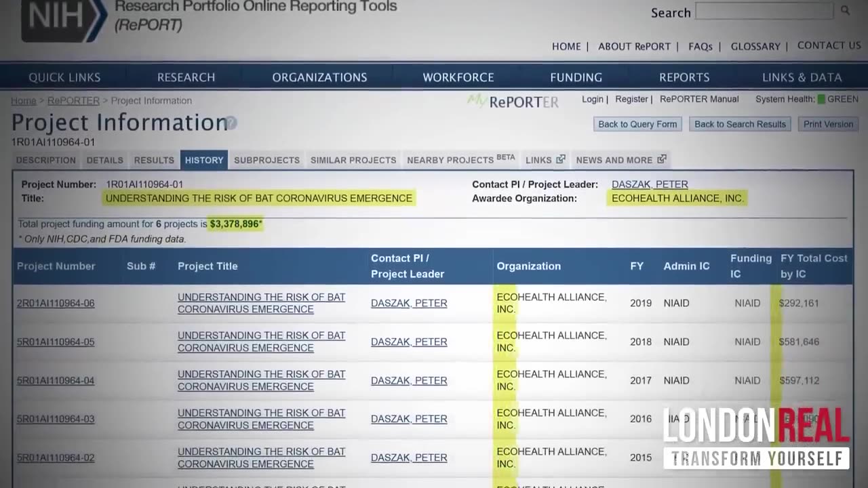Open REPORTS menu
This screenshot has height=488, width=868.
coord(684,77)
